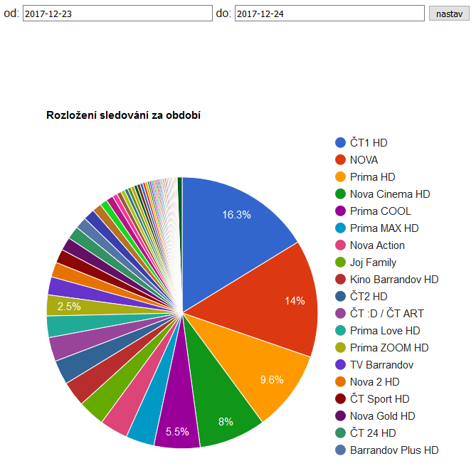Click the chart title 'Rozložení sledování za období'

(x=123, y=115)
